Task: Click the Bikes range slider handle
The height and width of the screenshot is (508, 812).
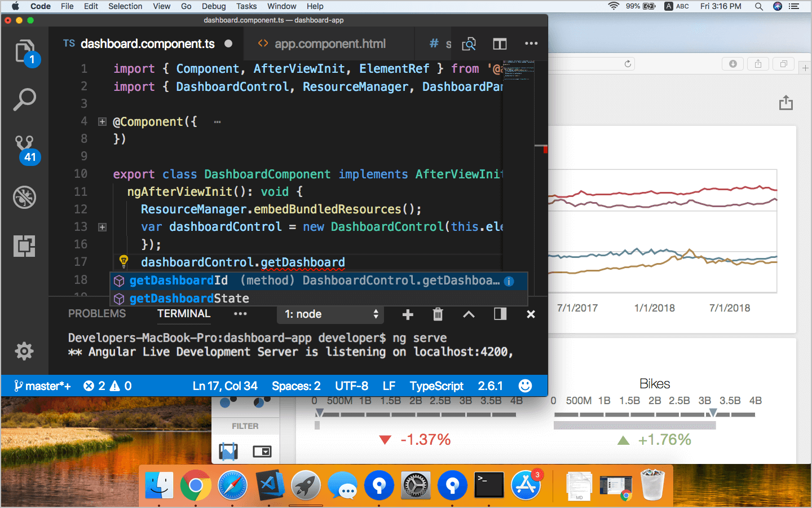Action: [x=713, y=413]
